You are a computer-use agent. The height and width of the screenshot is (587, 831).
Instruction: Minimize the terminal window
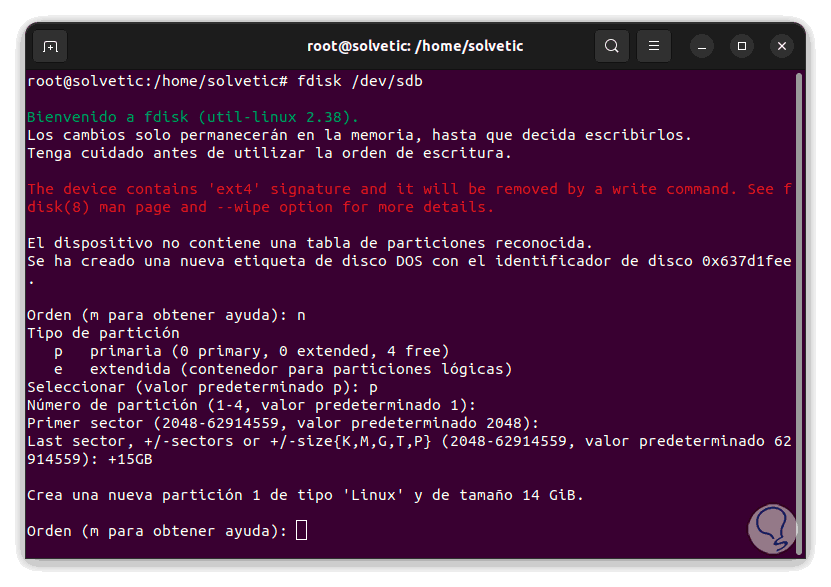point(701,46)
